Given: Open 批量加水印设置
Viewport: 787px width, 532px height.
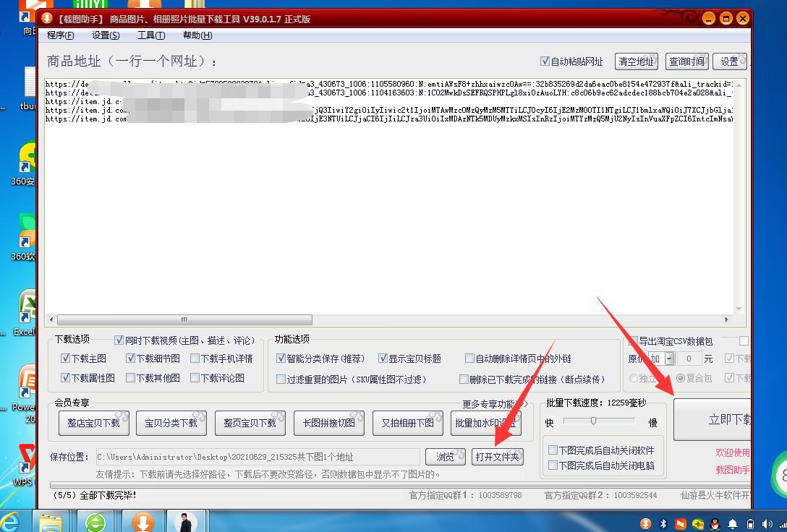Looking at the screenshot, I should point(486,424).
